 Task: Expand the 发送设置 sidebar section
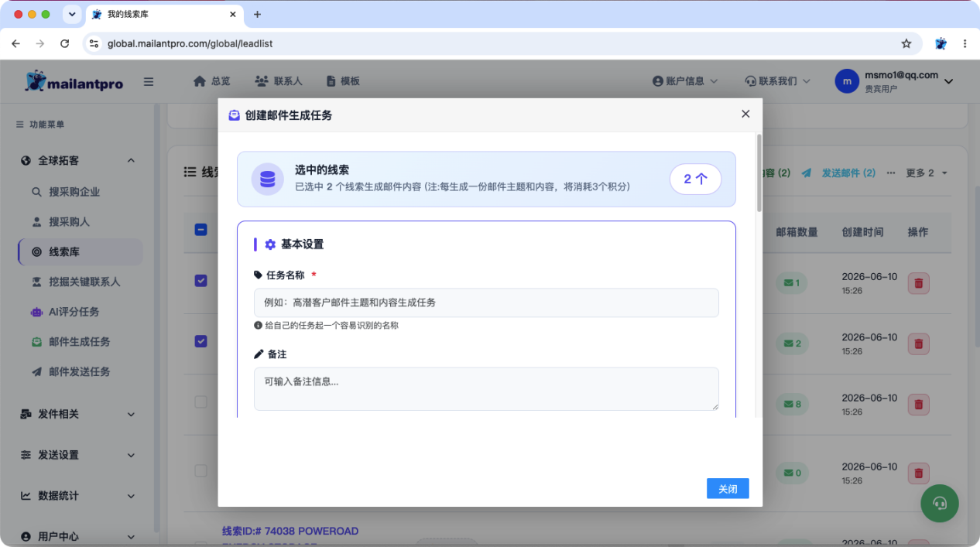point(77,455)
